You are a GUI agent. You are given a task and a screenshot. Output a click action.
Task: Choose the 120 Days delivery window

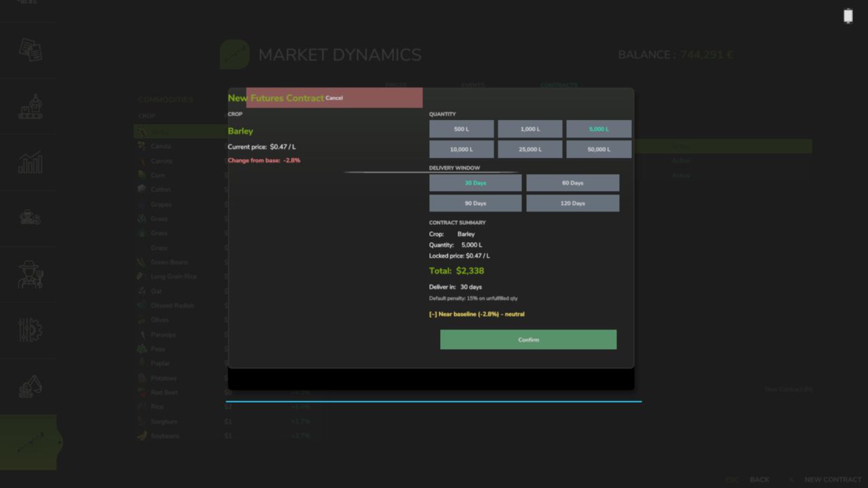tap(572, 203)
